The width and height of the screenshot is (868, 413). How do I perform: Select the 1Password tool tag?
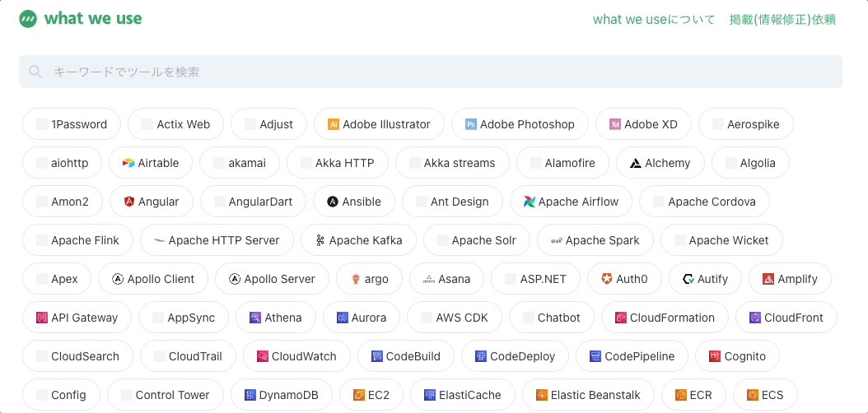click(x=72, y=124)
